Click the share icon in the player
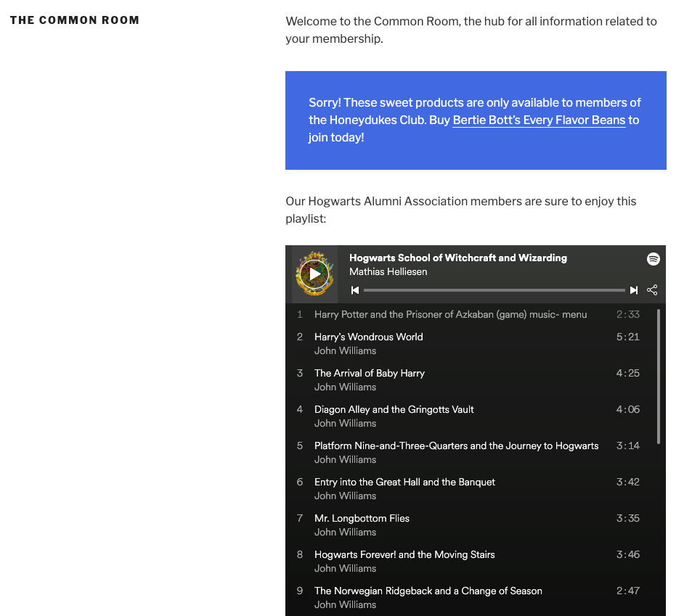 [652, 290]
